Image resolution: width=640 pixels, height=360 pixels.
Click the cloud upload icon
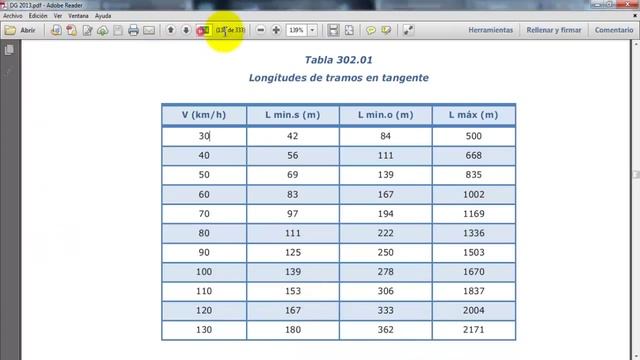tap(103, 30)
